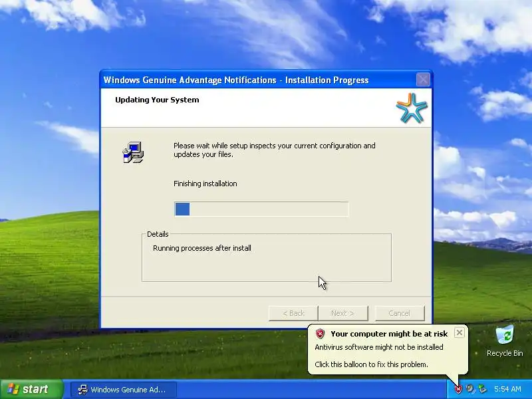532x399 pixels.
Task: Click the 5:54 AM system clock
Action: (x=507, y=389)
